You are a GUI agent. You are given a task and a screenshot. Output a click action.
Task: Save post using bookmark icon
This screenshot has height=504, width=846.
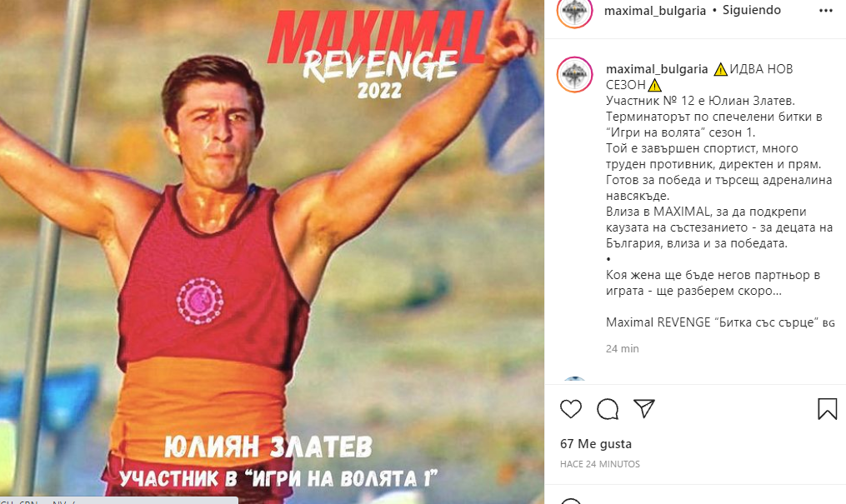point(827,409)
